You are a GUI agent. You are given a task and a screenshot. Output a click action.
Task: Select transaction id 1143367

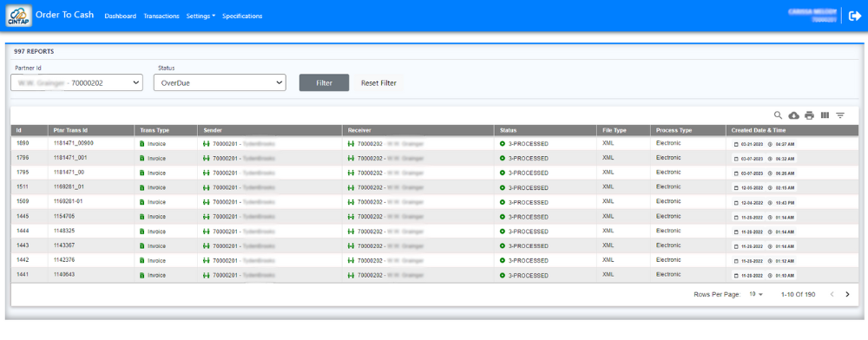pos(64,245)
